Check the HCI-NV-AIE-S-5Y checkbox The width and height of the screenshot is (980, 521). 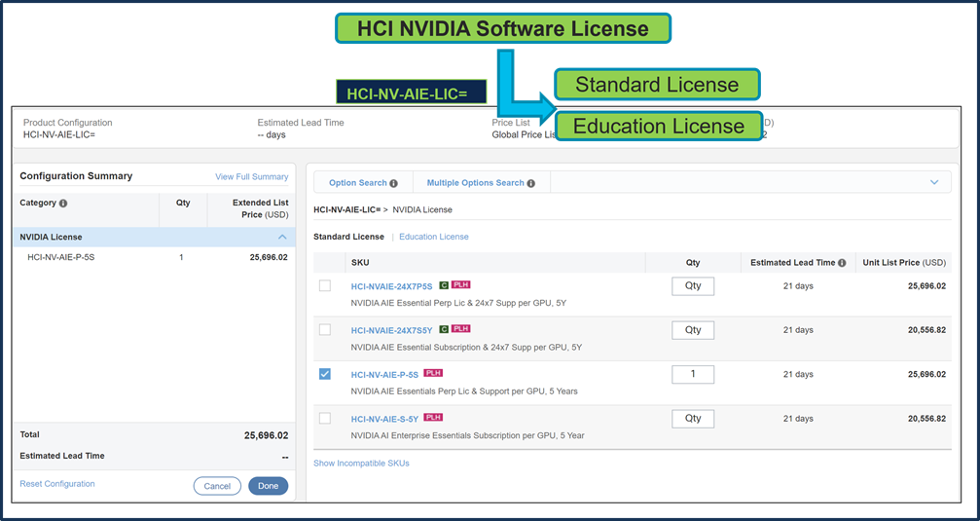tap(325, 418)
